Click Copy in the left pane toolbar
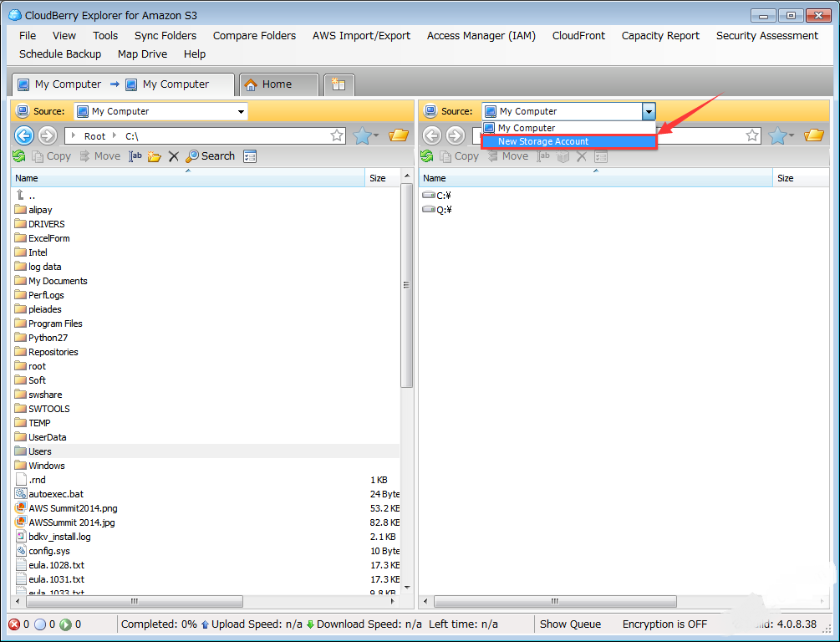840x642 pixels. pyautogui.click(x=52, y=156)
